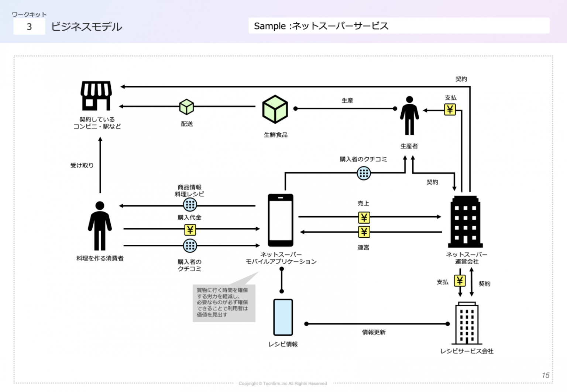567x392 pixels.
Task: Select the smartphone icon for ネットスーパーモバイルアプリケーション
Action: pyautogui.click(x=281, y=220)
